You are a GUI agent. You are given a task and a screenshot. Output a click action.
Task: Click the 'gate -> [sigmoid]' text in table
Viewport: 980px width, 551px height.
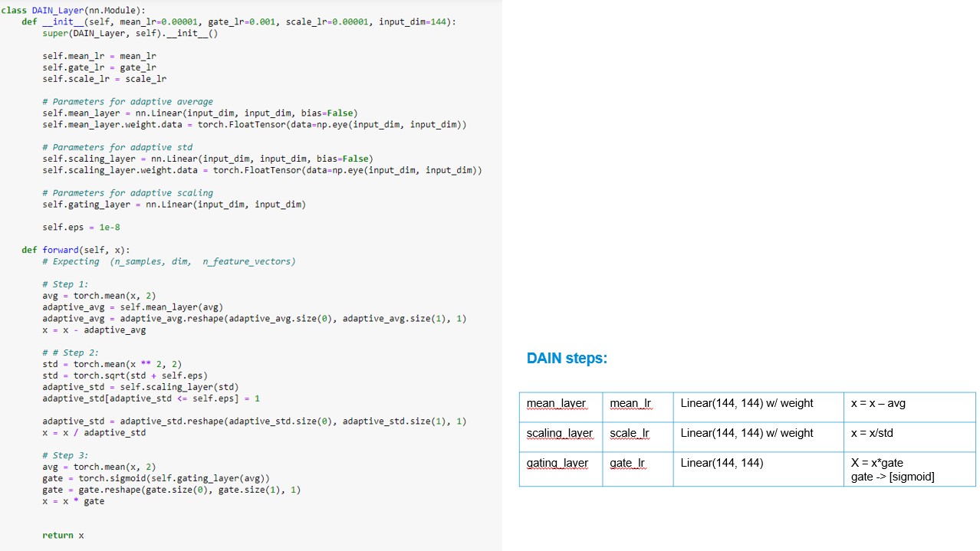[x=893, y=477]
